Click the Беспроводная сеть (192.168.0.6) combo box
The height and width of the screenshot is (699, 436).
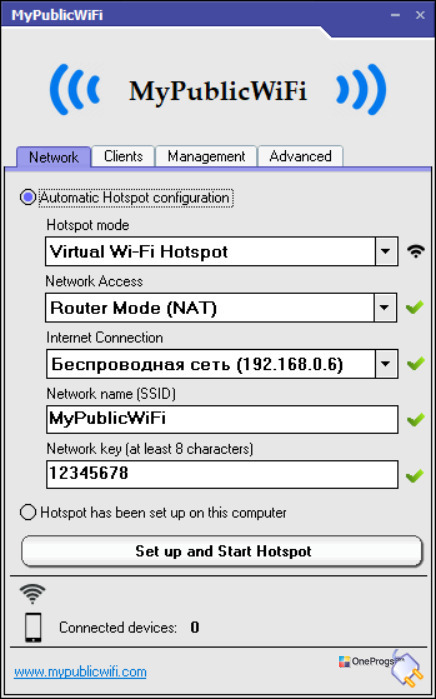[x=222, y=364]
